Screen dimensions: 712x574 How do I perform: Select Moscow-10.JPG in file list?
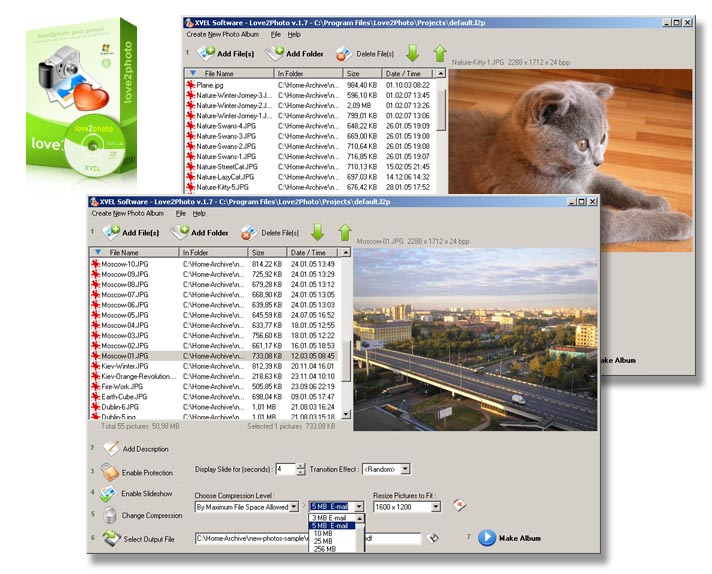point(215,264)
